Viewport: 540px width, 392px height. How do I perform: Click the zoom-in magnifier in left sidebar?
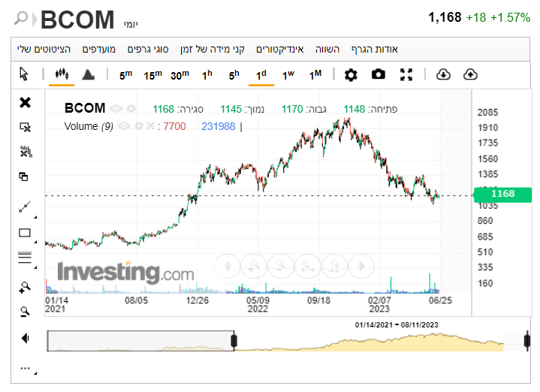(25, 286)
